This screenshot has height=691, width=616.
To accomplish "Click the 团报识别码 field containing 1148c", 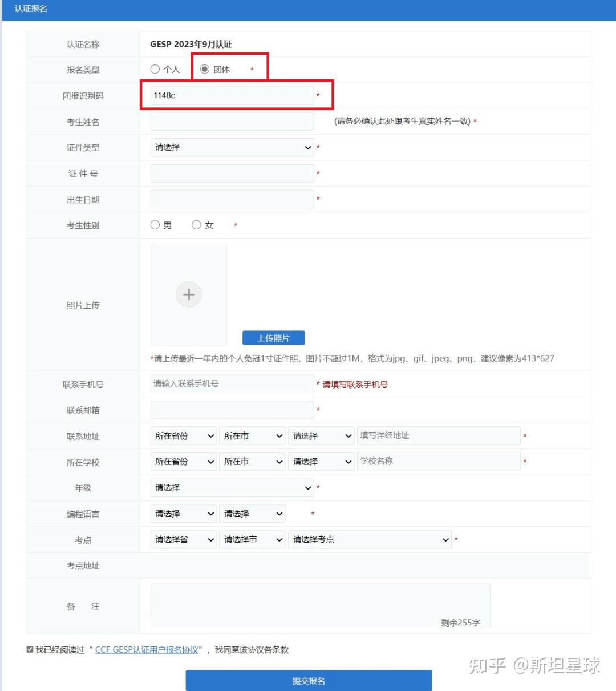I will pyautogui.click(x=232, y=95).
